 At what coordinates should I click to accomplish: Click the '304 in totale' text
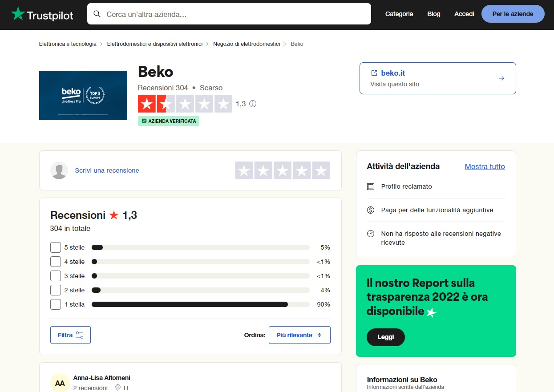pyautogui.click(x=70, y=229)
